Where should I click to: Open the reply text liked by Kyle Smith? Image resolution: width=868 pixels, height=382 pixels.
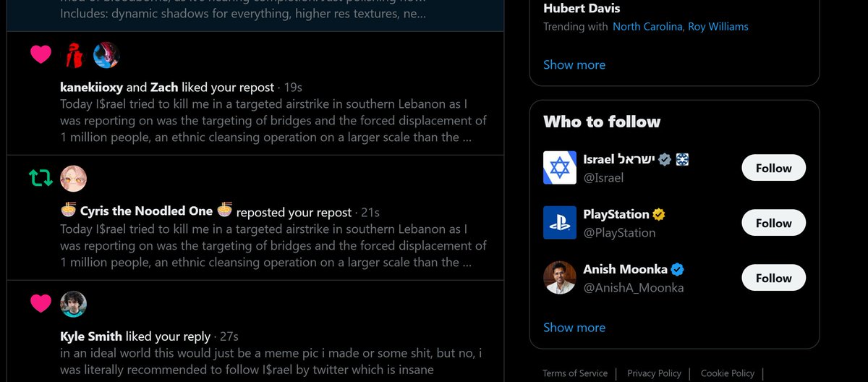[271, 362]
